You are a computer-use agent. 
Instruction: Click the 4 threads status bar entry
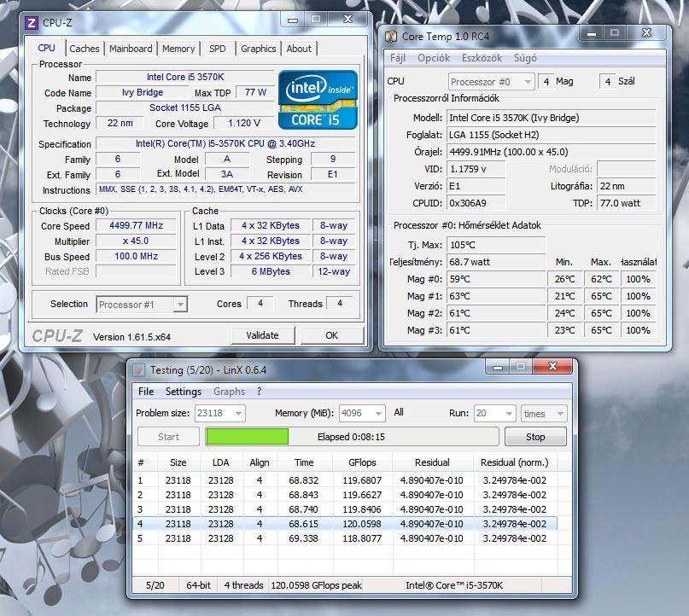[x=243, y=585]
